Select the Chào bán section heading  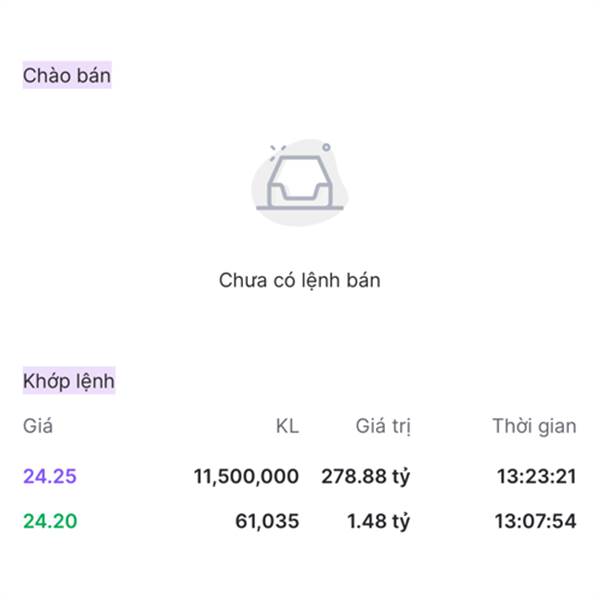point(67,75)
